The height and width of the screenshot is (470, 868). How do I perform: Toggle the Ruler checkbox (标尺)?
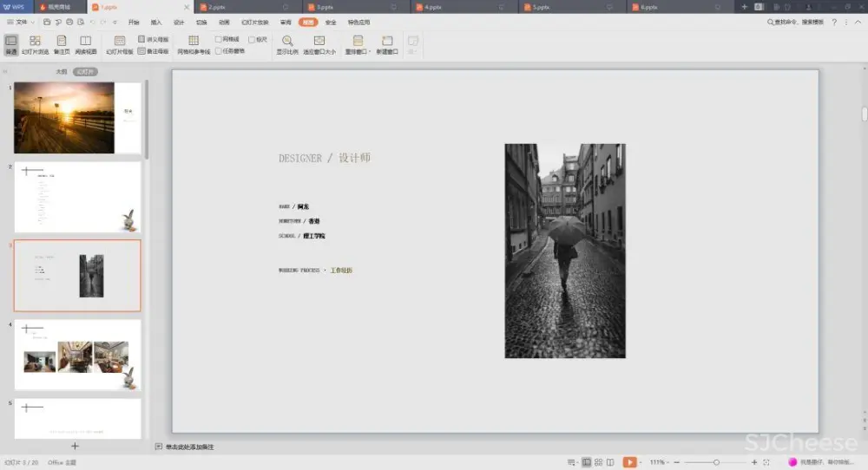click(x=252, y=39)
